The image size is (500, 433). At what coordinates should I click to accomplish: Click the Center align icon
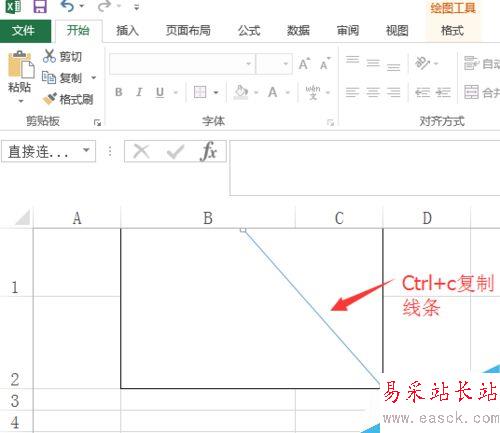click(373, 92)
